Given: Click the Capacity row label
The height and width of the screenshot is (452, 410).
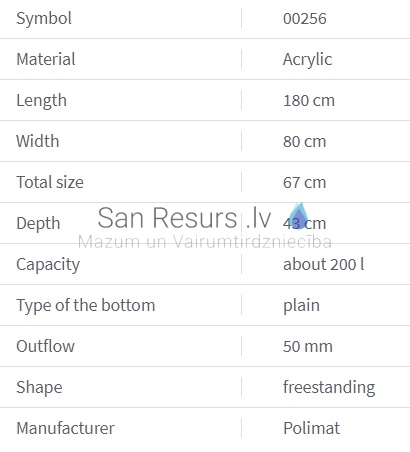Looking at the screenshot, I should (48, 265).
